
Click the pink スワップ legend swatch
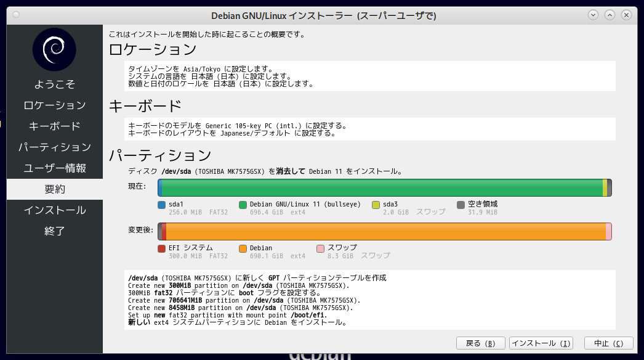click(x=320, y=248)
